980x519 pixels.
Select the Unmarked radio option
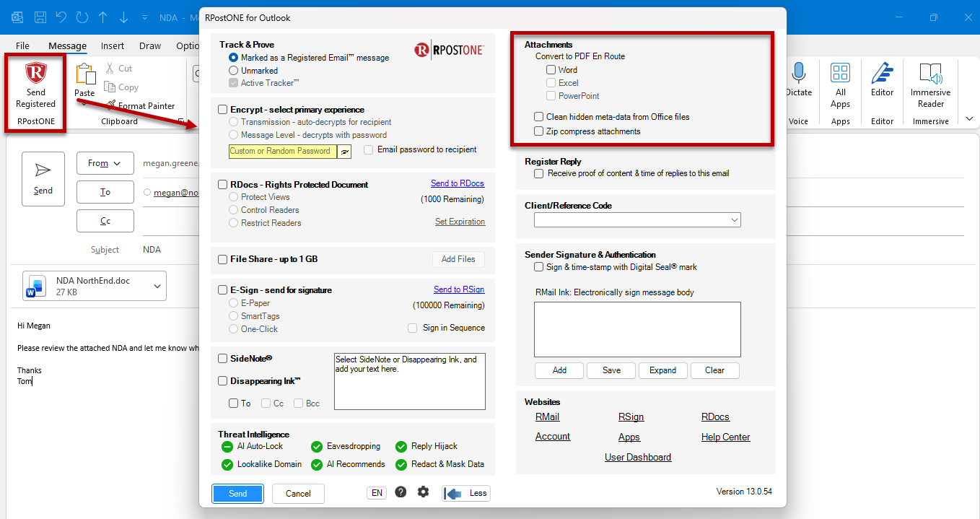tap(233, 71)
